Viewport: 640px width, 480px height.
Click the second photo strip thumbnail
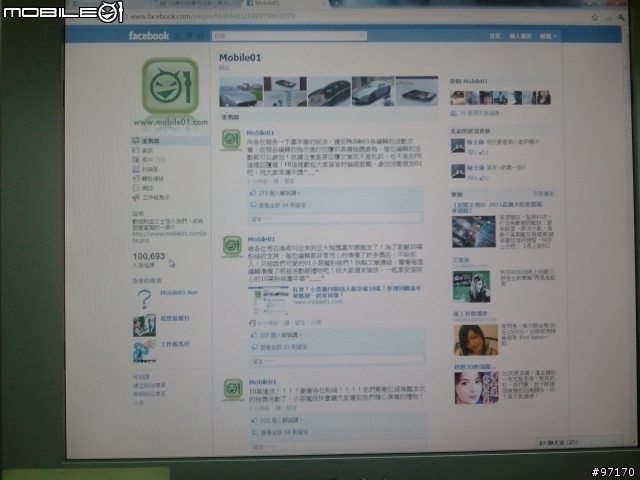click(x=285, y=91)
